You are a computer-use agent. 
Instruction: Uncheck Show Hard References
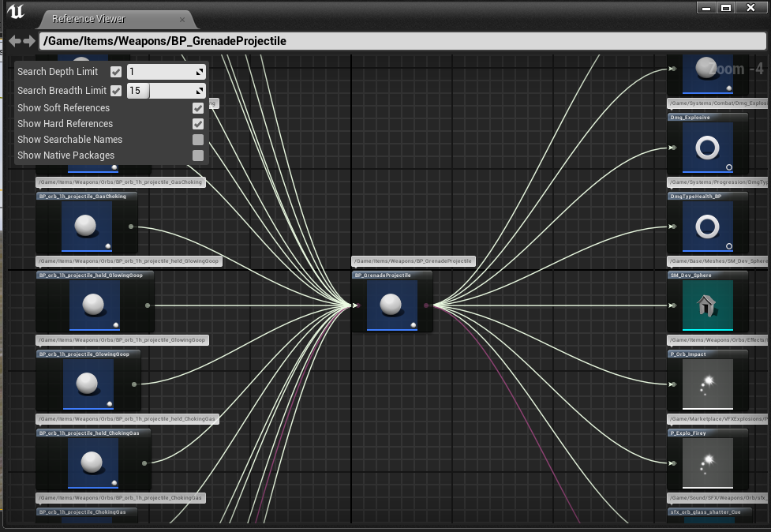(198, 124)
